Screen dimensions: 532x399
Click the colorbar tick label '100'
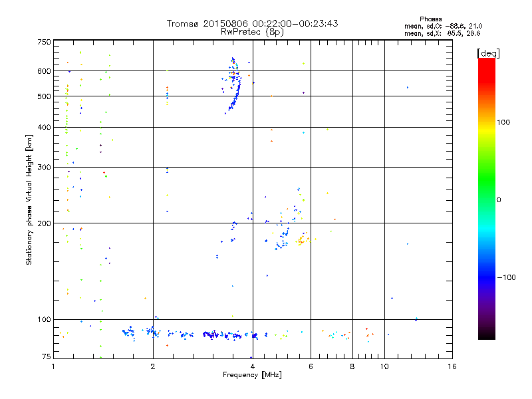point(503,122)
